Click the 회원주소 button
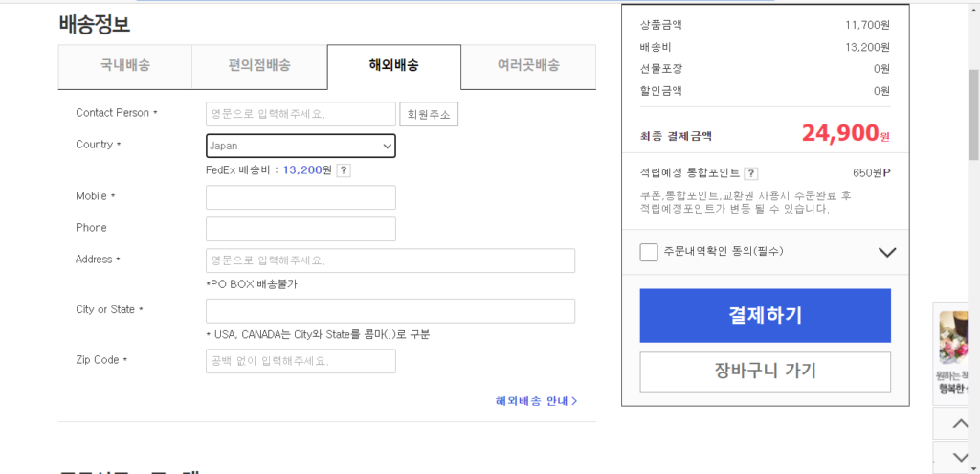The width and height of the screenshot is (980, 474). (429, 115)
